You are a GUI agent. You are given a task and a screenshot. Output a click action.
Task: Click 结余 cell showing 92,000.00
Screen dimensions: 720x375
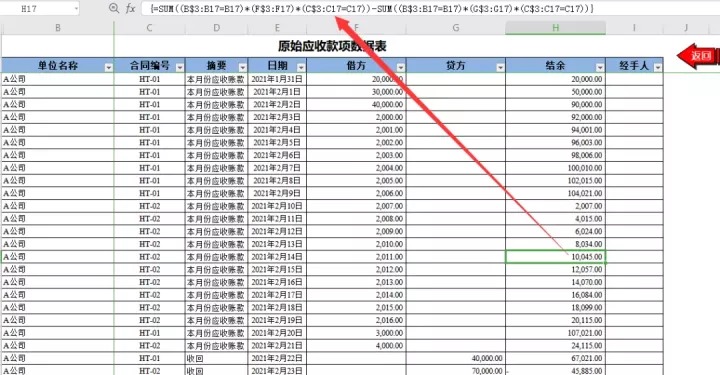[556, 117]
